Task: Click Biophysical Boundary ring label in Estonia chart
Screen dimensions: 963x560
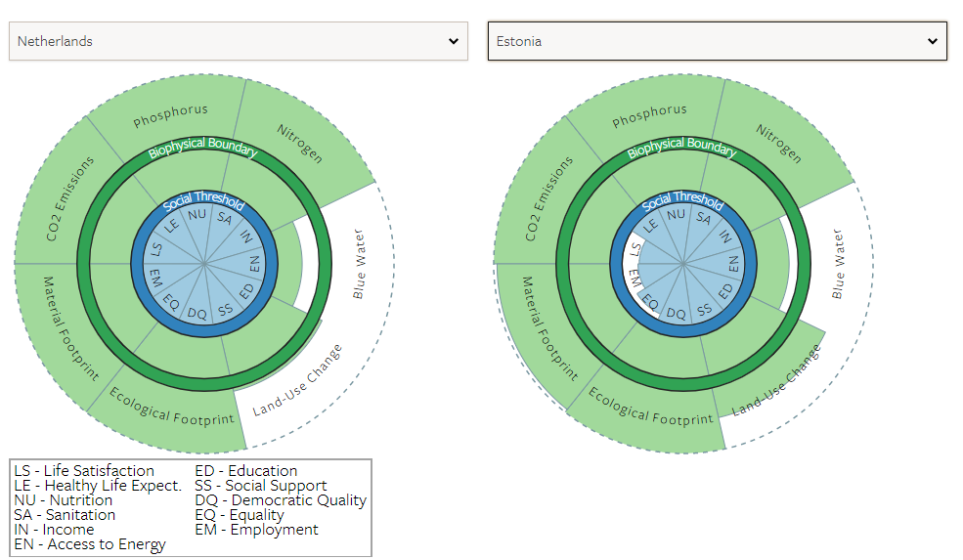Action: click(x=681, y=147)
